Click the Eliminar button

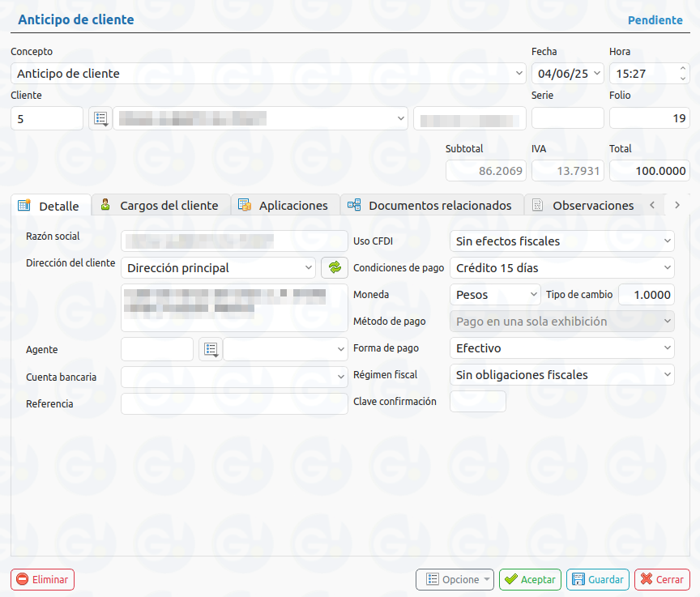[42, 579]
